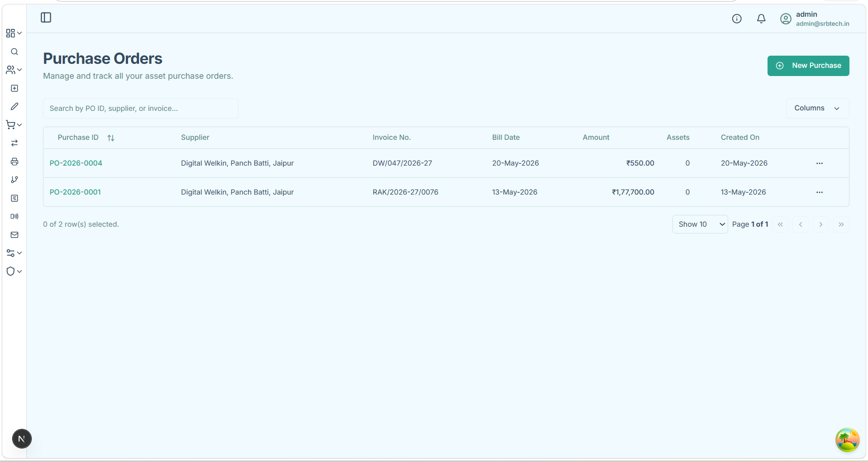
Task: Click the pencil edit sidebar icon
Action: [14, 106]
